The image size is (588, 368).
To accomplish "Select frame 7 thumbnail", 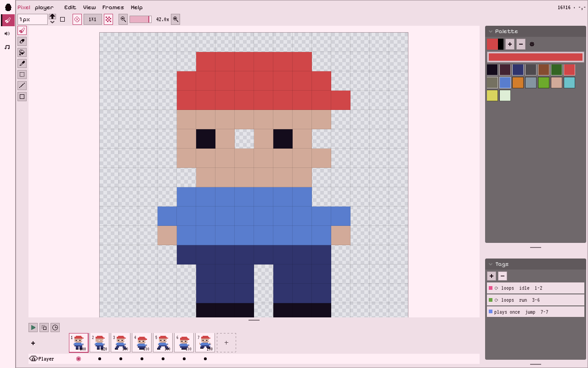I will click(205, 343).
